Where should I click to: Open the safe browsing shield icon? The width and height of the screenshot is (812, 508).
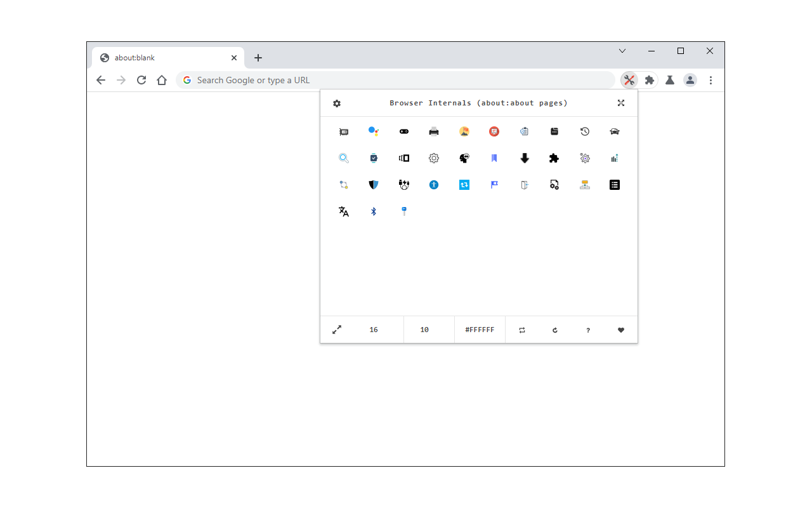374,185
